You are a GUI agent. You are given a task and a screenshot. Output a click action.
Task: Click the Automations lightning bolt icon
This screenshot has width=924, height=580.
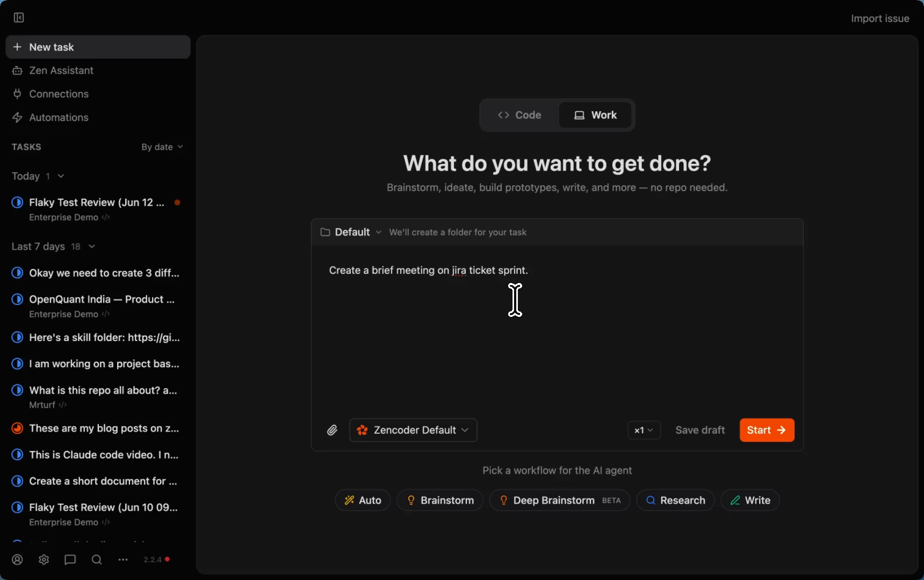[x=17, y=118]
